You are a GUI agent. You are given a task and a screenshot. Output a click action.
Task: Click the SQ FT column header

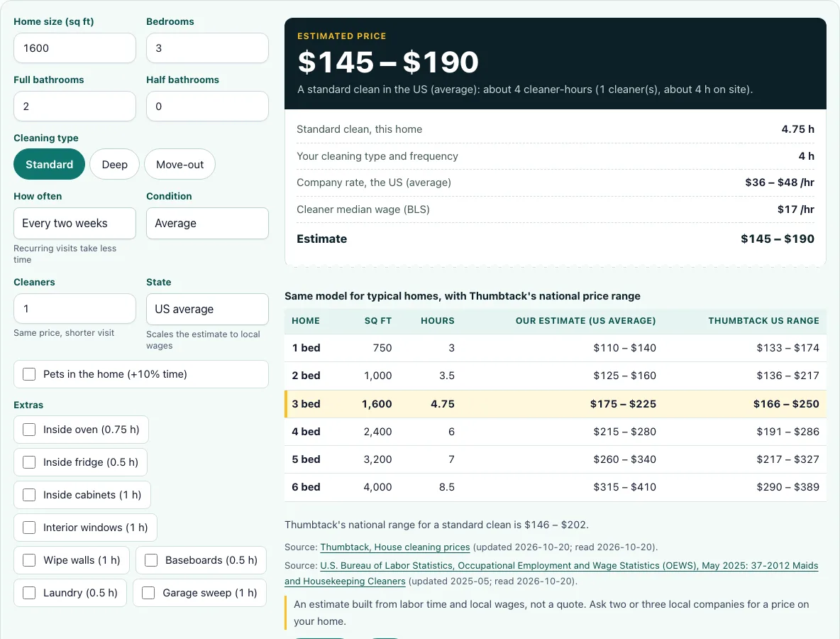click(x=377, y=321)
